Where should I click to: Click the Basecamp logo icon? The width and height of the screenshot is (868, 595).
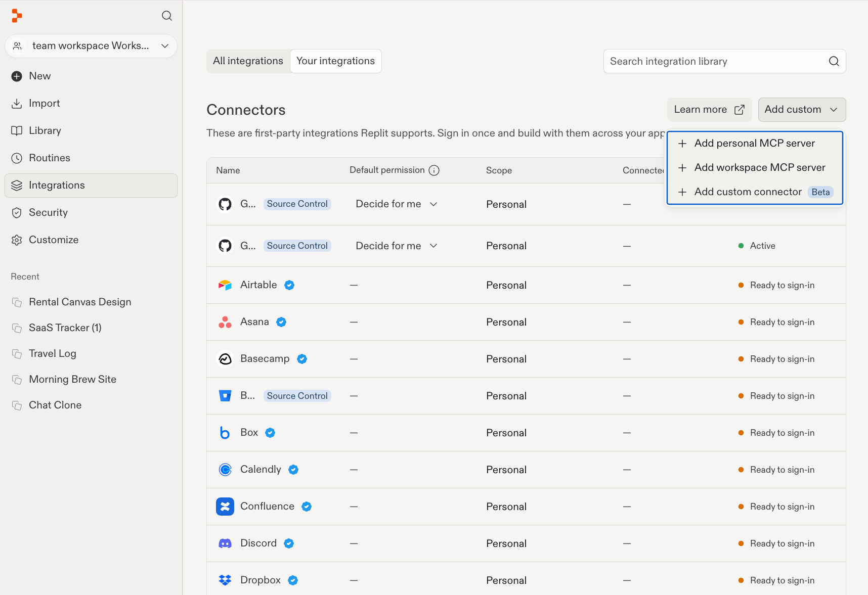coord(225,359)
